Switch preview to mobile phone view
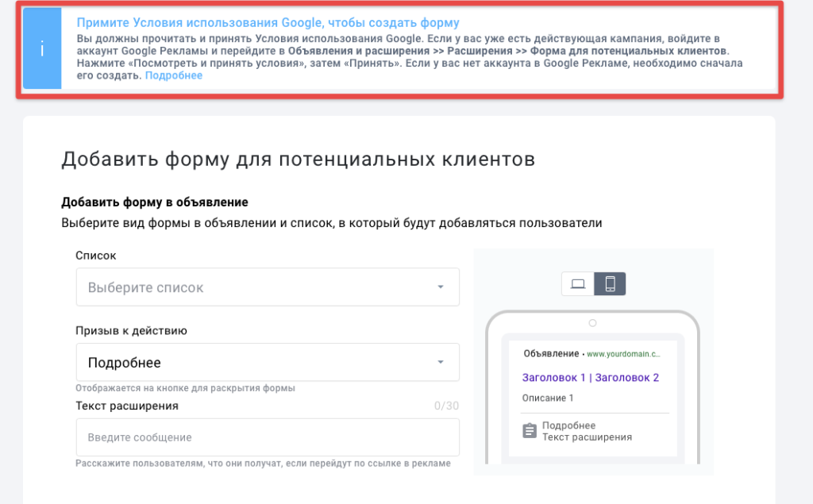Image resolution: width=813 pixels, height=504 pixels. click(610, 283)
